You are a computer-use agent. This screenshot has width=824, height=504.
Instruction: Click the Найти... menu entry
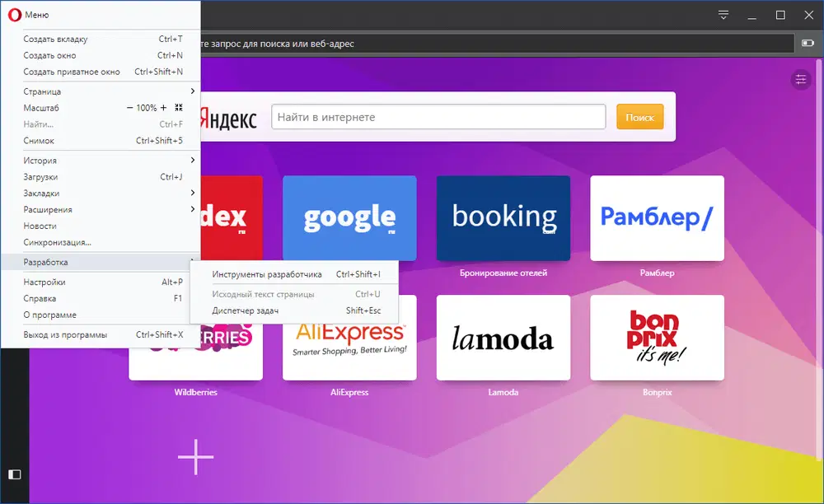pyautogui.click(x=101, y=124)
